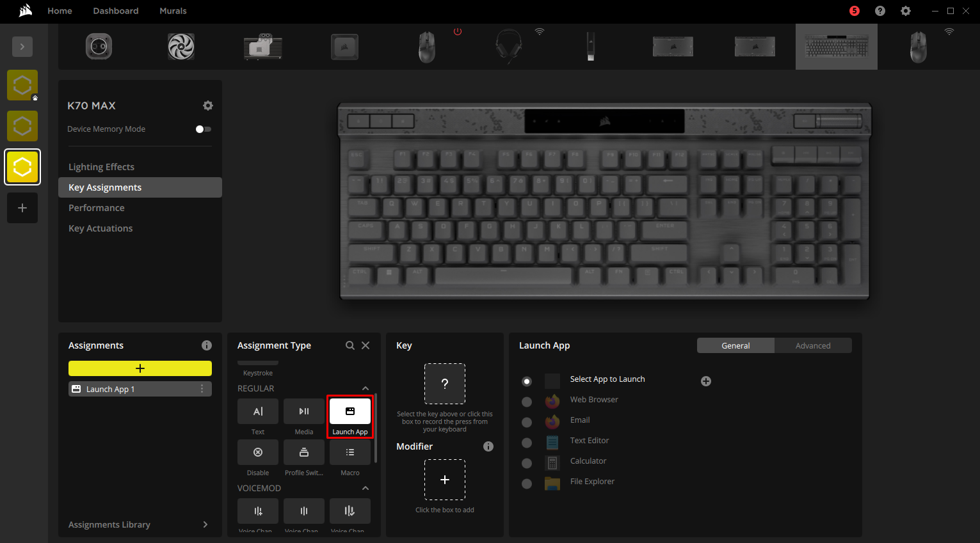Select the headset device in the device bar
This screenshot has width=980, height=543.
[508, 46]
